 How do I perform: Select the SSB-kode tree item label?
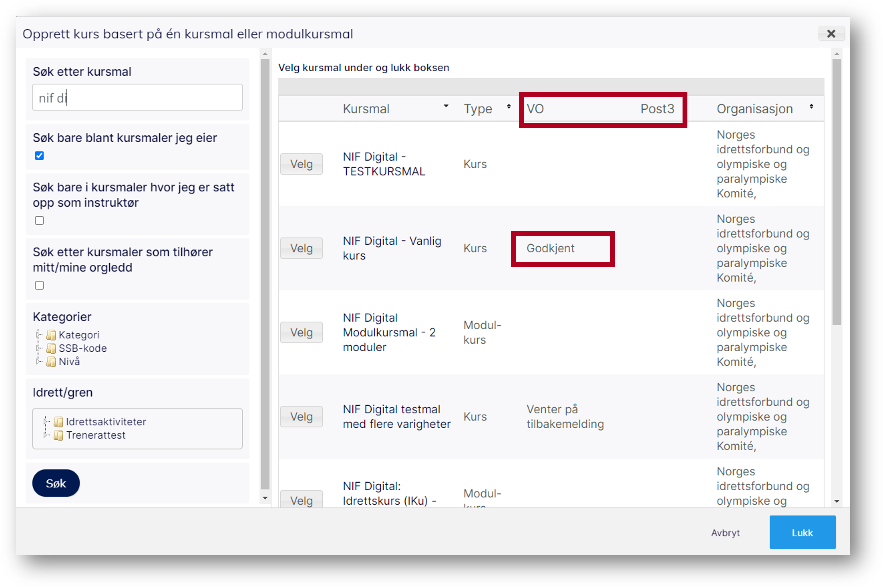point(83,348)
